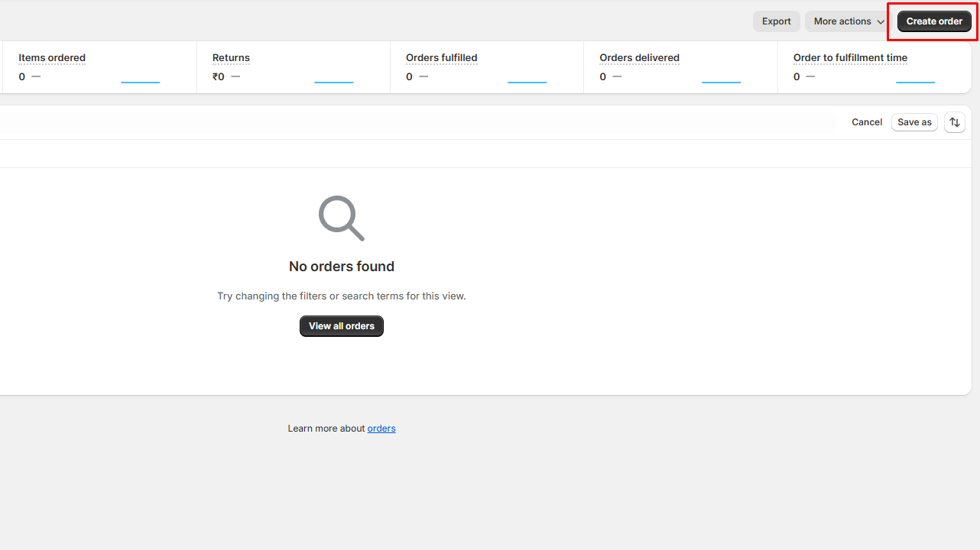Select the Returns metric card
980x550 pixels.
[294, 67]
